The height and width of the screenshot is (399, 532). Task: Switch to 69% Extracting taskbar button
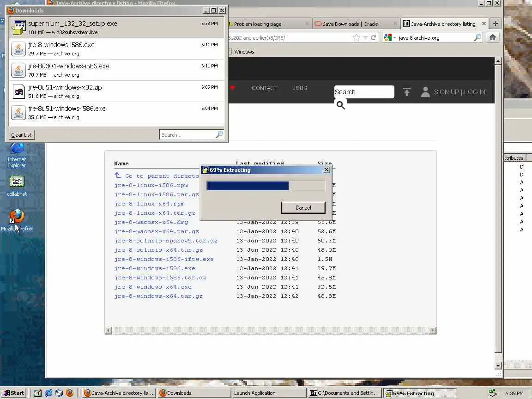[x=420, y=393]
